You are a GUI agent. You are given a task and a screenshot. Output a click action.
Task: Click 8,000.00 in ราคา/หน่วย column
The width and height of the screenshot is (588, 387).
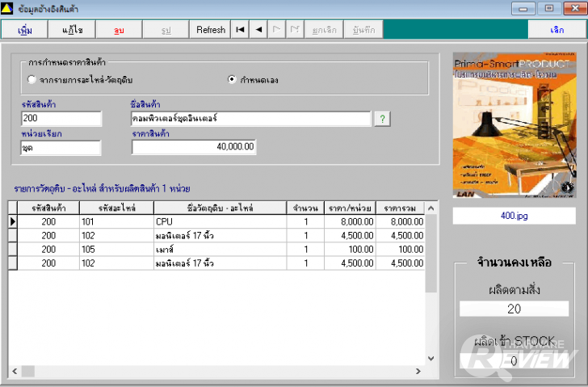(350, 221)
